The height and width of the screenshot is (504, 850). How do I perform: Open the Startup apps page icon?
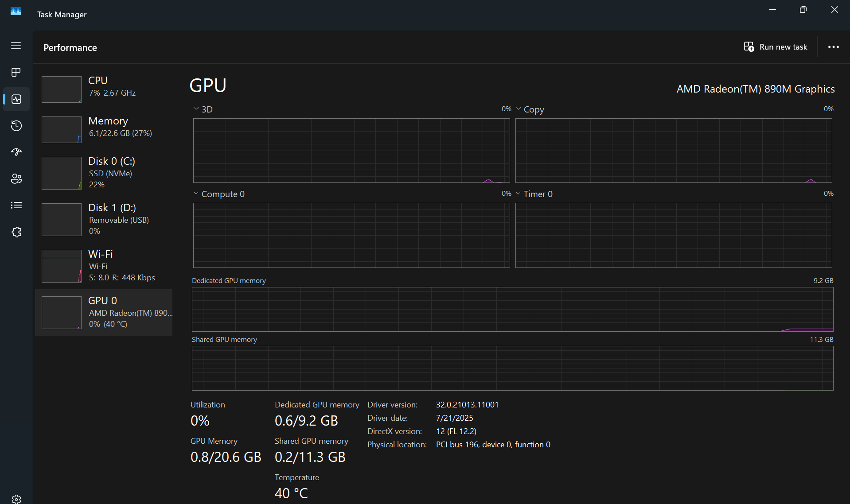(x=16, y=152)
